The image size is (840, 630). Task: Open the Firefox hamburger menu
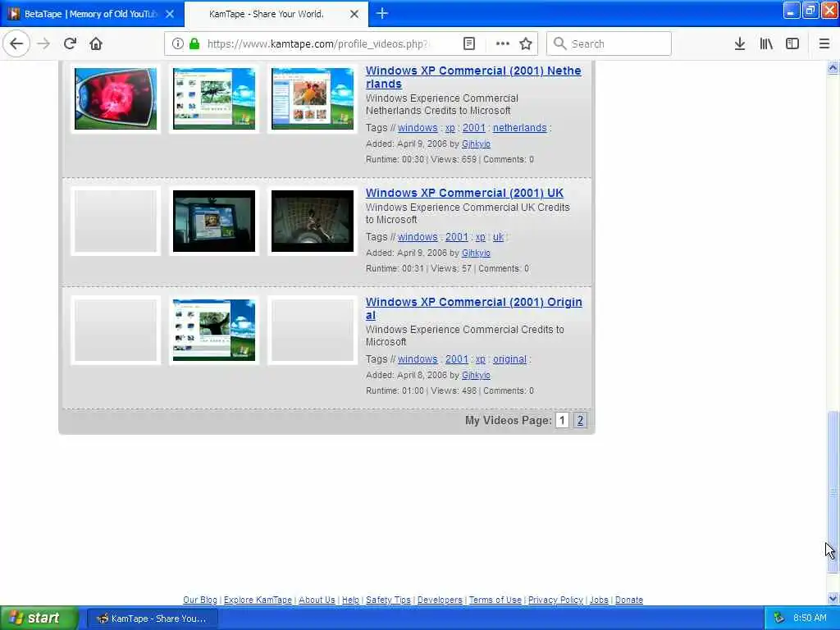(x=824, y=43)
